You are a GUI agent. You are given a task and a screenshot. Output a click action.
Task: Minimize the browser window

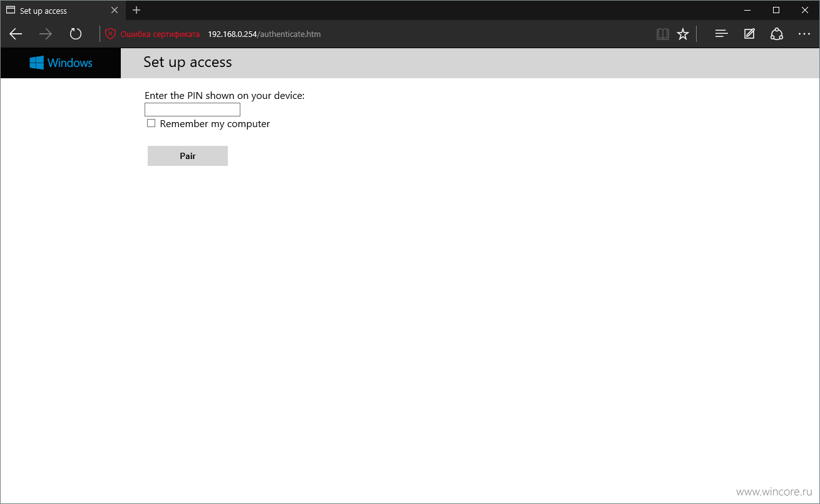pyautogui.click(x=747, y=10)
